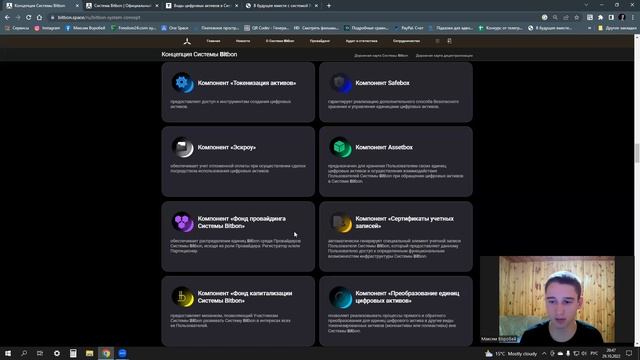Click the Преобразование единиц цифровых активов icon
The height and width of the screenshot is (360, 640).
coord(340,297)
